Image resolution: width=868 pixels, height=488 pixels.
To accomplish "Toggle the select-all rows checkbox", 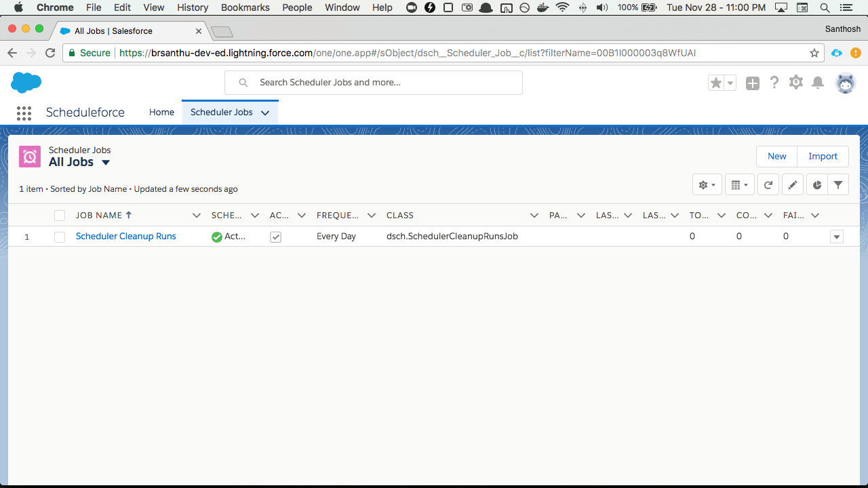I will click(x=60, y=216).
